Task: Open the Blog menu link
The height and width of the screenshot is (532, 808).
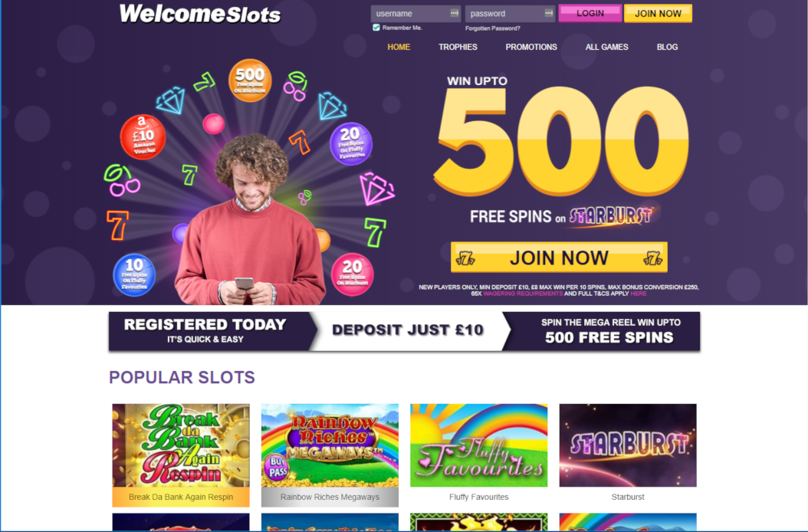Action: coord(667,47)
